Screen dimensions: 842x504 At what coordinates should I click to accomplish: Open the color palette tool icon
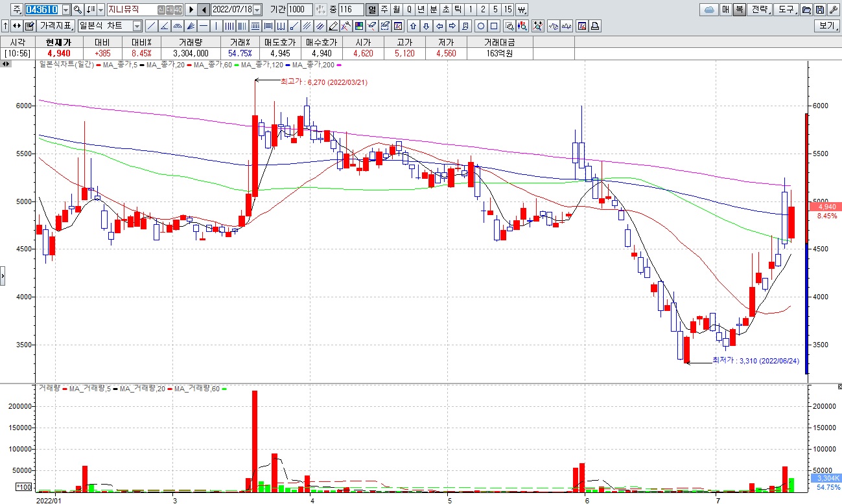click(x=358, y=26)
